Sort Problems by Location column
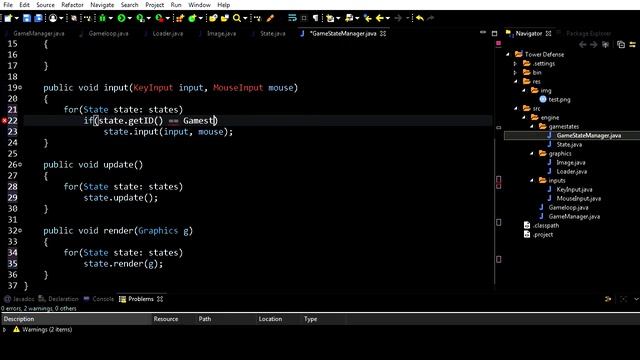The image size is (640, 360). pos(278,319)
